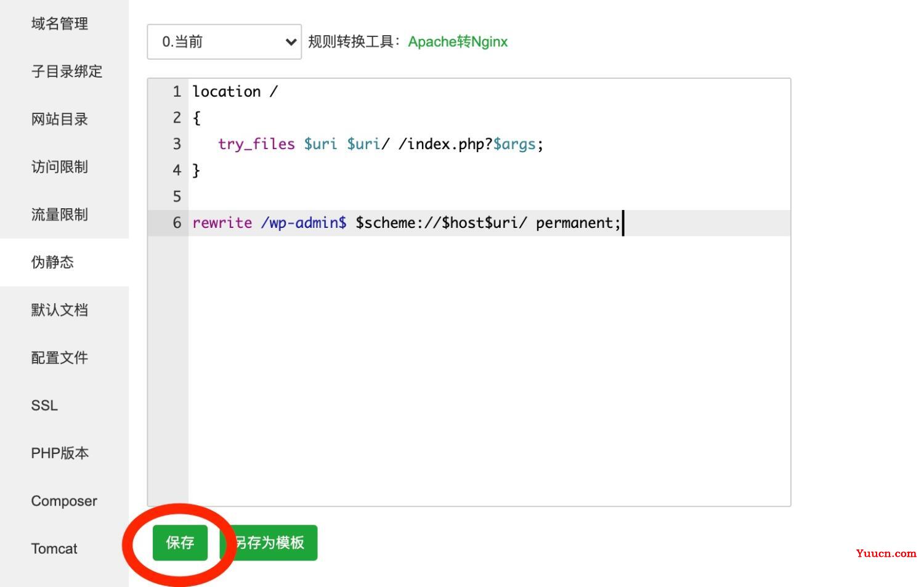The height and width of the screenshot is (587, 924).
Task: Switch to the SSL tab
Action: coord(44,405)
